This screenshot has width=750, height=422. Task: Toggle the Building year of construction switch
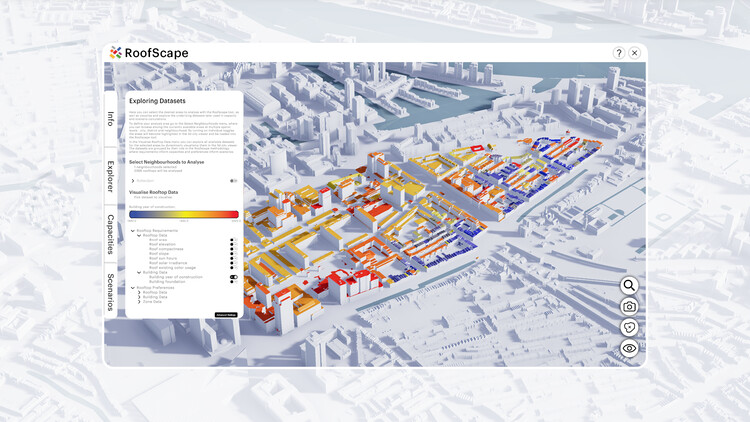tap(233, 277)
